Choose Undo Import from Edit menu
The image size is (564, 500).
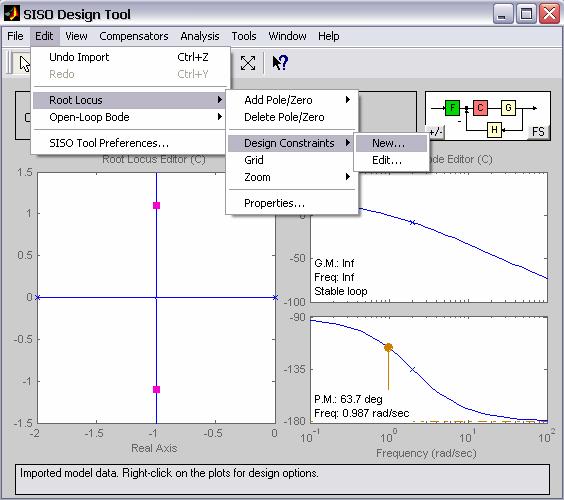pos(129,57)
